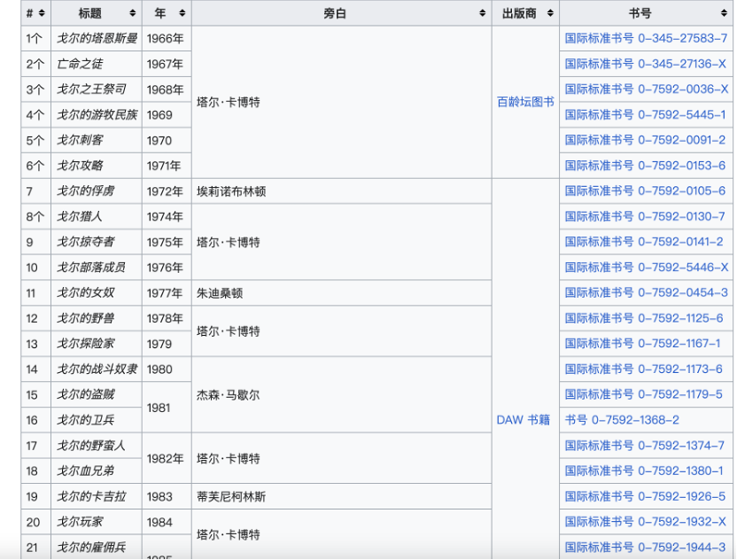
Task: Open the ISBN 0-7592-1932-X link
Action: (645, 522)
